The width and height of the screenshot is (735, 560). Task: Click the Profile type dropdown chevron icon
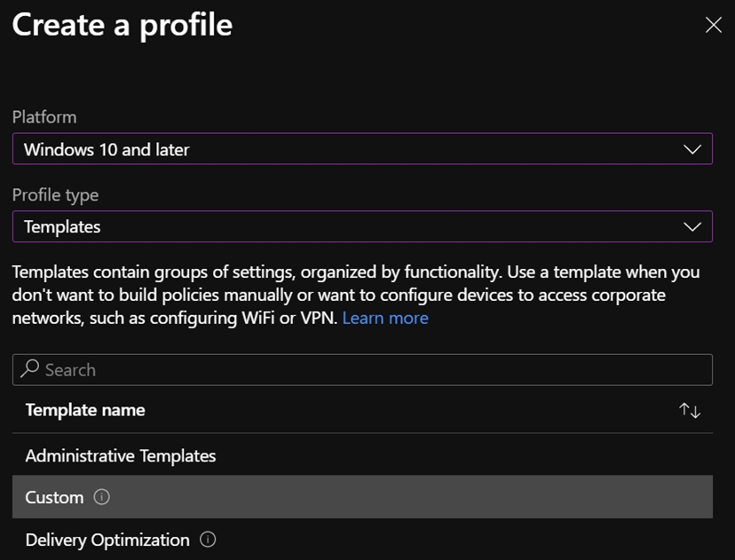coord(693,226)
